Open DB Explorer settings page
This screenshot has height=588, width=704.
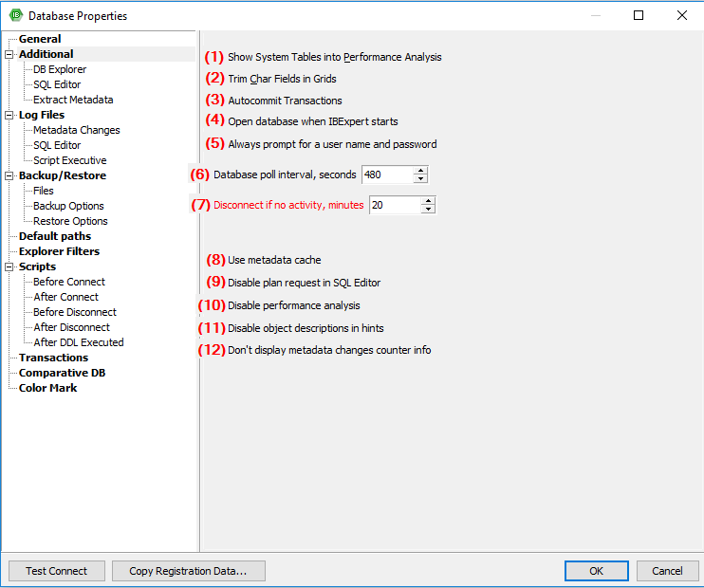tap(60, 69)
